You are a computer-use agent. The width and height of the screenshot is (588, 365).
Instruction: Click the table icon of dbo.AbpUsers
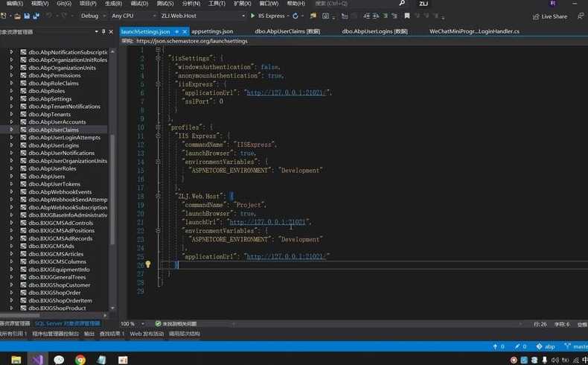pyautogui.click(x=23, y=177)
